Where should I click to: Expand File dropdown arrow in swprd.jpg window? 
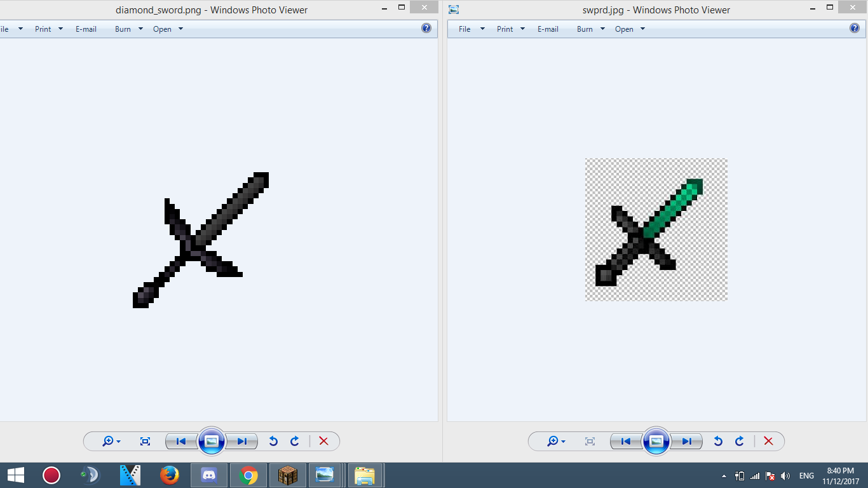click(x=482, y=29)
